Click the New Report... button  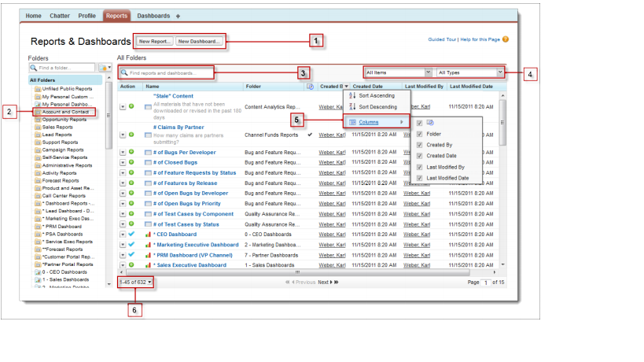[x=154, y=41]
